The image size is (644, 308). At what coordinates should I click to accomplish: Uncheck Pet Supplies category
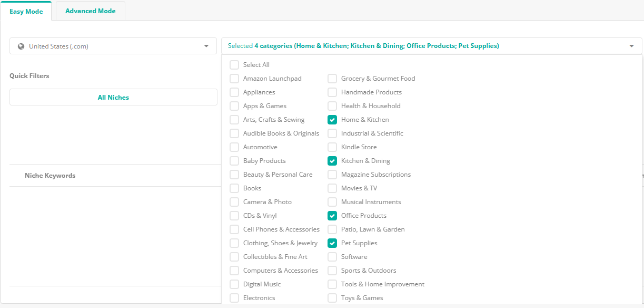(332, 243)
